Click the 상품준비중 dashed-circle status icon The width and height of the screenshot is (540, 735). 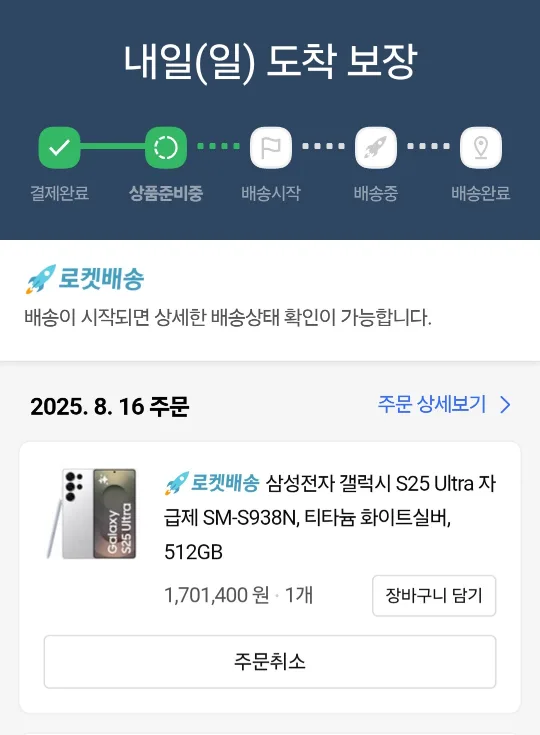[x=166, y=147]
